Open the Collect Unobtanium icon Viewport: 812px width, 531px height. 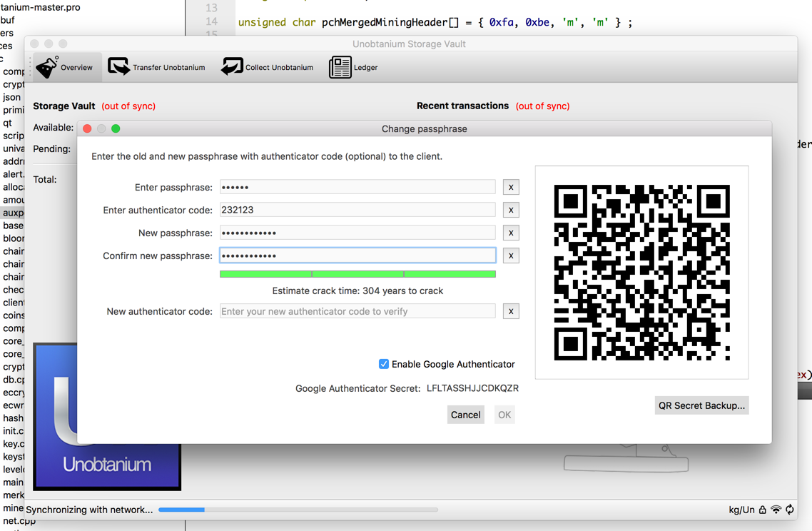232,66
